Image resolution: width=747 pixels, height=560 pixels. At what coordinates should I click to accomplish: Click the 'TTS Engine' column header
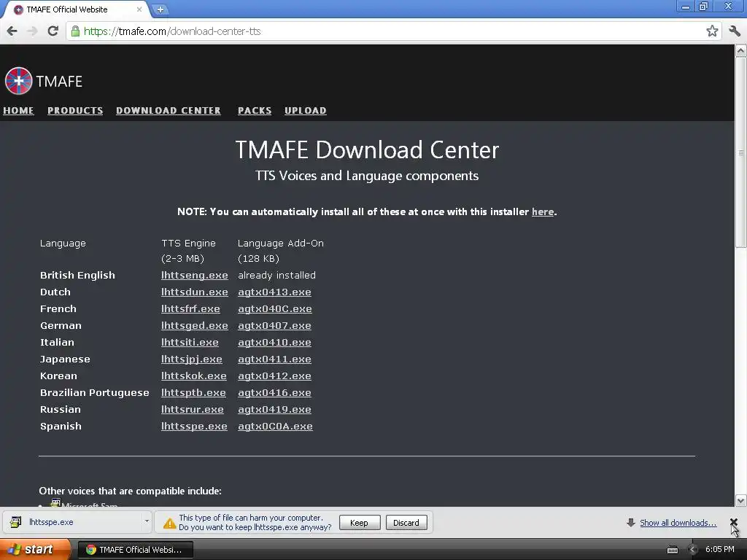coord(189,244)
